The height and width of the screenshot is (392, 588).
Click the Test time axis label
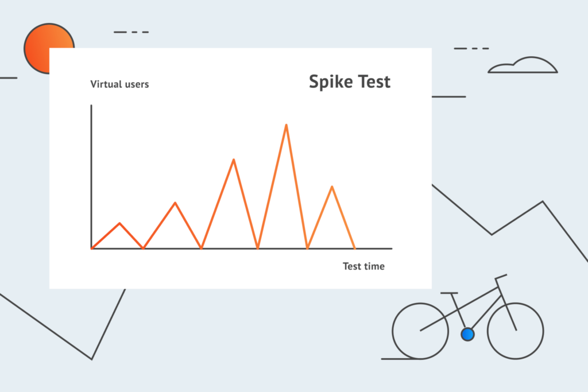pyautogui.click(x=363, y=266)
